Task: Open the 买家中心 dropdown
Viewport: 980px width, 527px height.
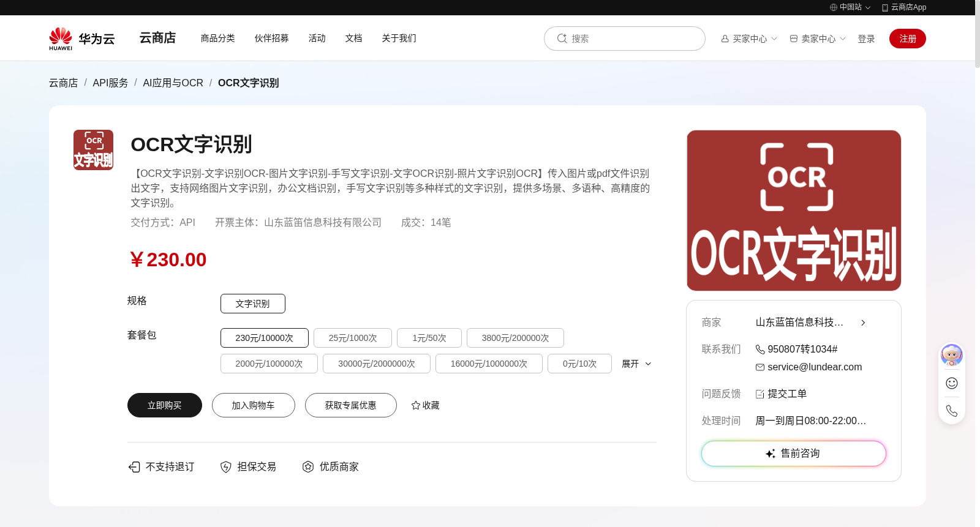Action: click(x=749, y=39)
